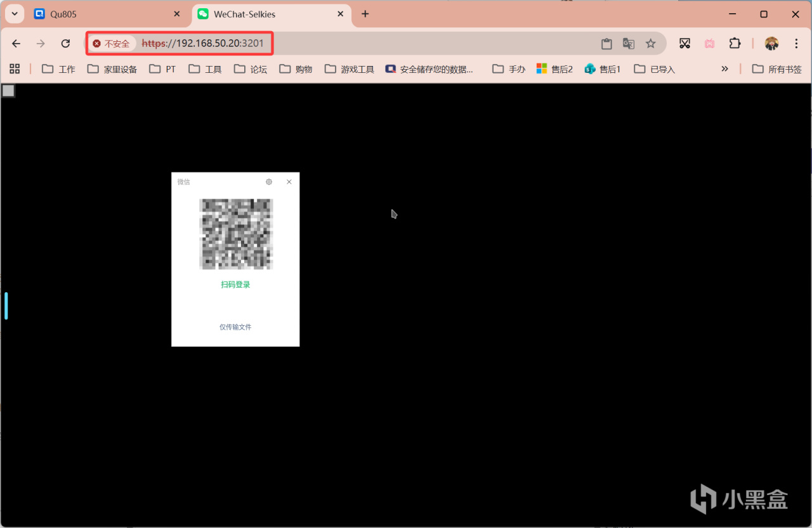Open a new browser tab
Viewport: 812px width, 528px height.
[x=365, y=14]
